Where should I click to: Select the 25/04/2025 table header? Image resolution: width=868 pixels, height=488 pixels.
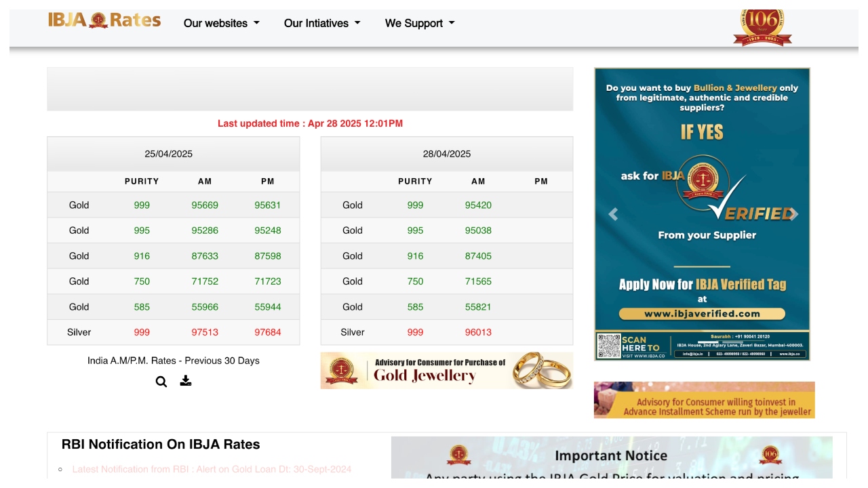click(x=169, y=154)
